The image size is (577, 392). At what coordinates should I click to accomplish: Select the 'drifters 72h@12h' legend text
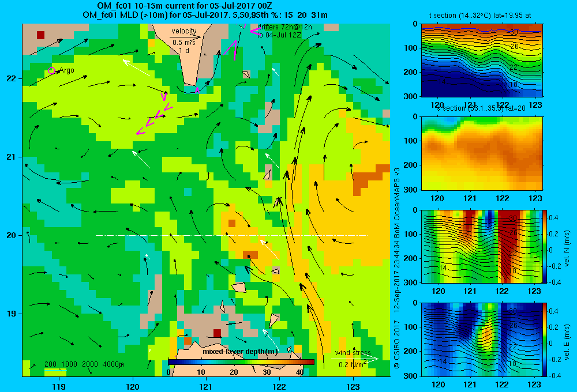point(284,27)
